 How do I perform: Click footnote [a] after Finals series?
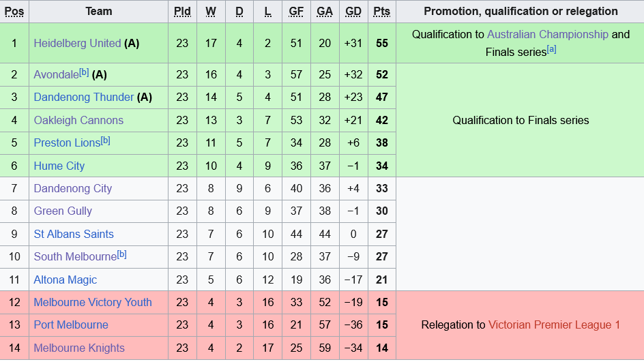551,49
